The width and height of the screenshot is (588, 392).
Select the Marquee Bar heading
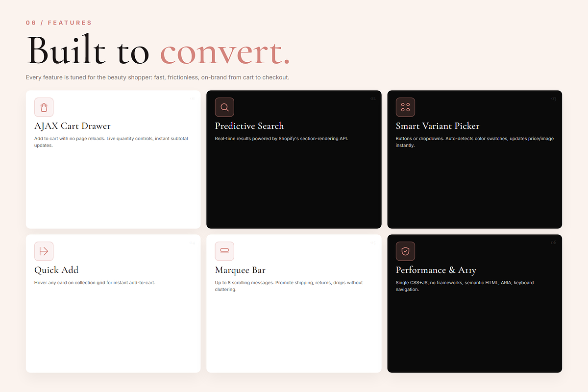241,270
